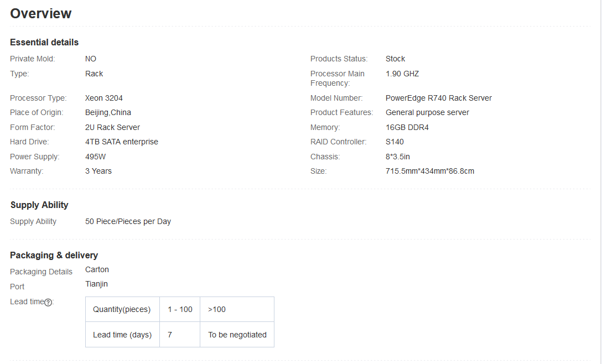Viewport: 602px width, 364px height.
Task: Click the Supply Ability section heading
Action: (39, 205)
